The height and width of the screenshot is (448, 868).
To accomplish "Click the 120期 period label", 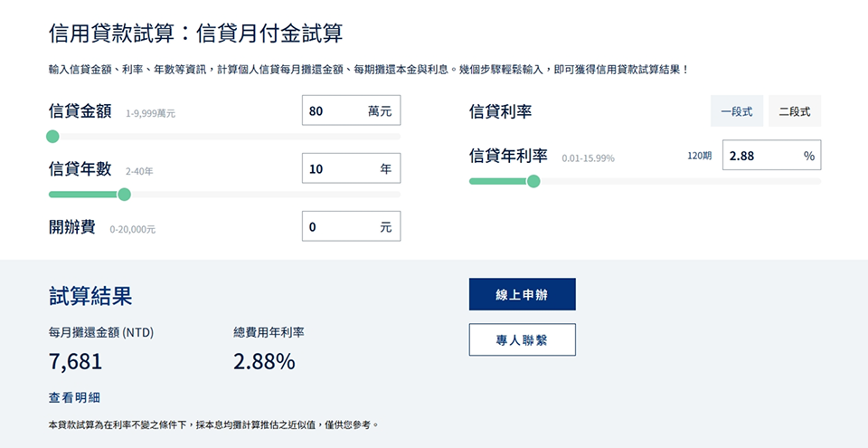I will [699, 156].
